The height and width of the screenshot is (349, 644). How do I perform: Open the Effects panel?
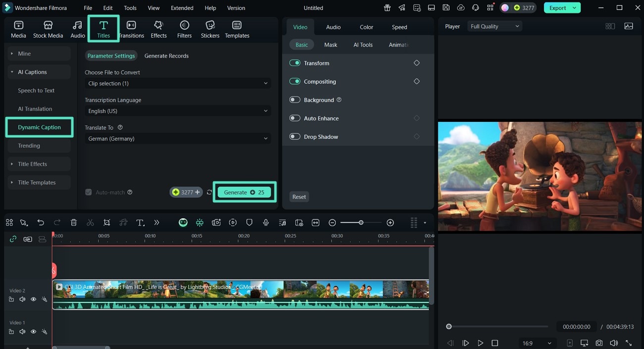click(159, 30)
